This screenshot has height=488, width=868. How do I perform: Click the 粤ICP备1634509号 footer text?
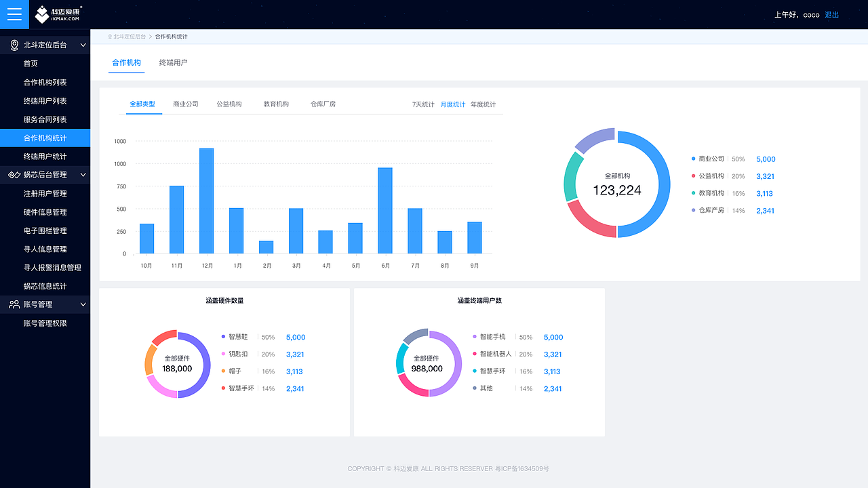[521, 468]
